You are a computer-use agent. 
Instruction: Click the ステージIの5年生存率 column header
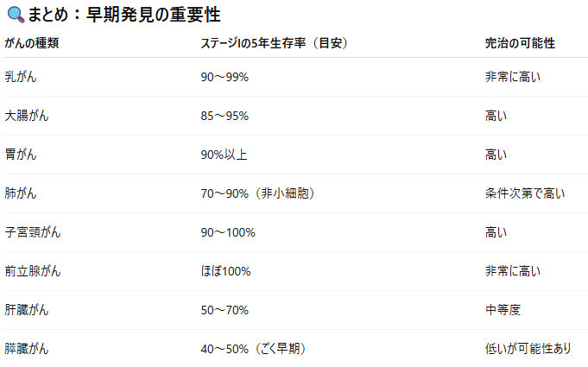(274, 43)
